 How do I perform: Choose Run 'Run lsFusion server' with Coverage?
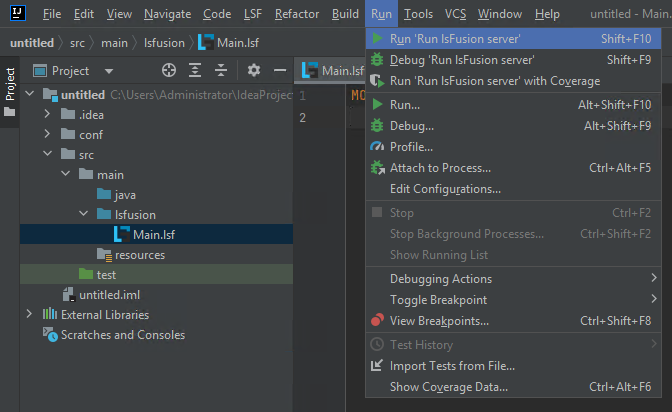pyautogui.click(x=494, y=81)
